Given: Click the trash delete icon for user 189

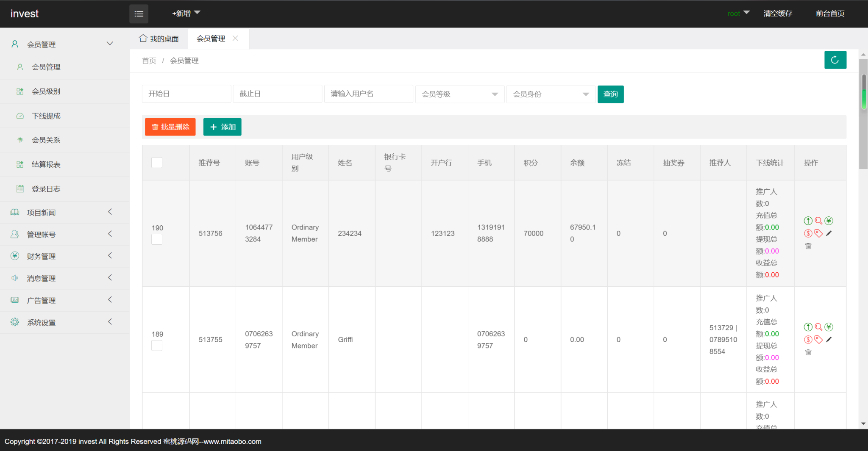Looking at the screenshot, I should (808, 352).
